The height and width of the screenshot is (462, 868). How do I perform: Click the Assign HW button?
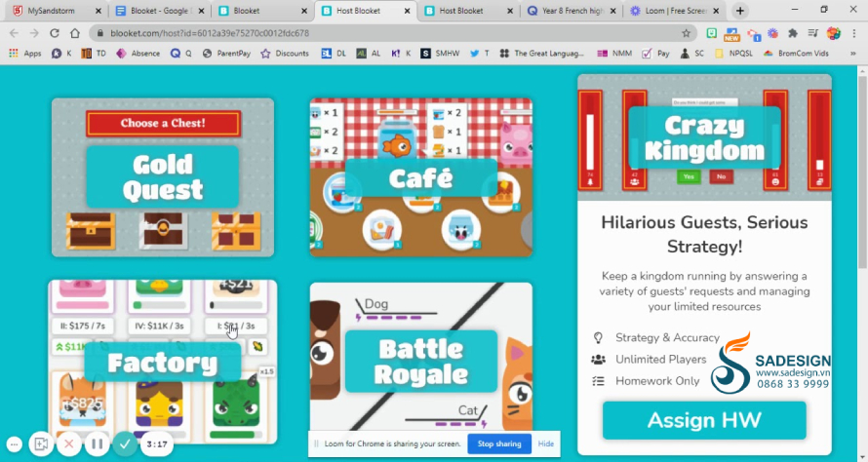click(704, 420)
